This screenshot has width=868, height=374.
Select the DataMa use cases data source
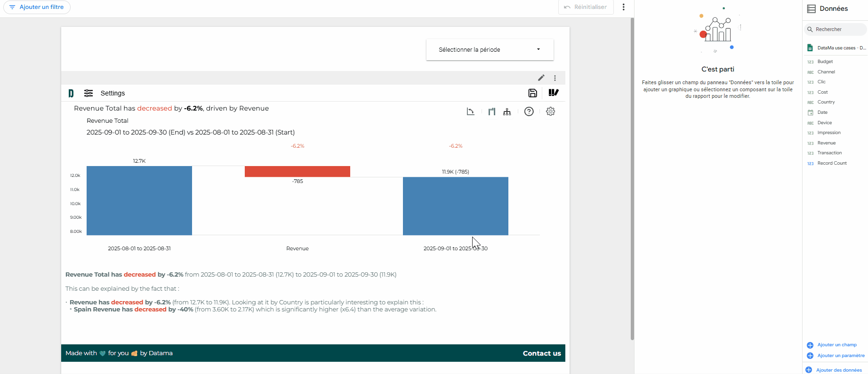[x=836, y=48]
